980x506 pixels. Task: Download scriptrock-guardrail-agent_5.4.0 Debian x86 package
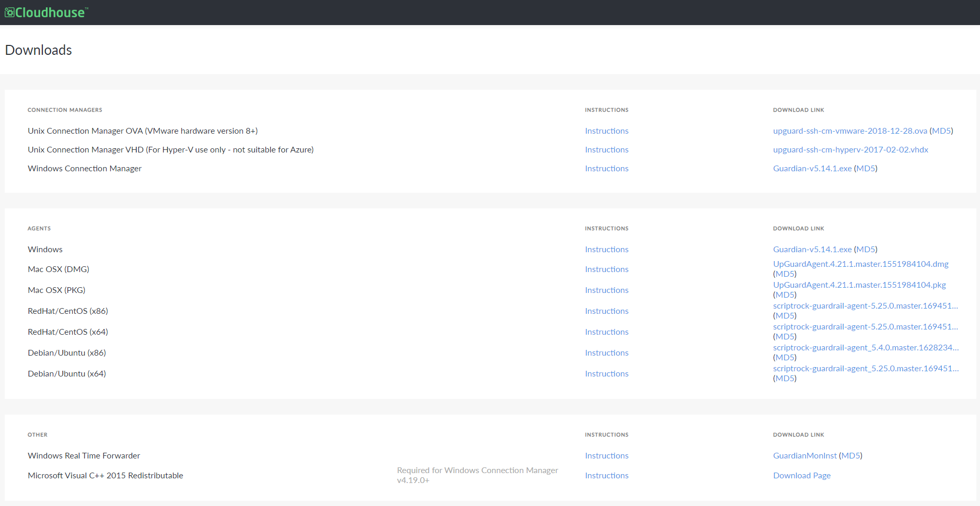866,348
